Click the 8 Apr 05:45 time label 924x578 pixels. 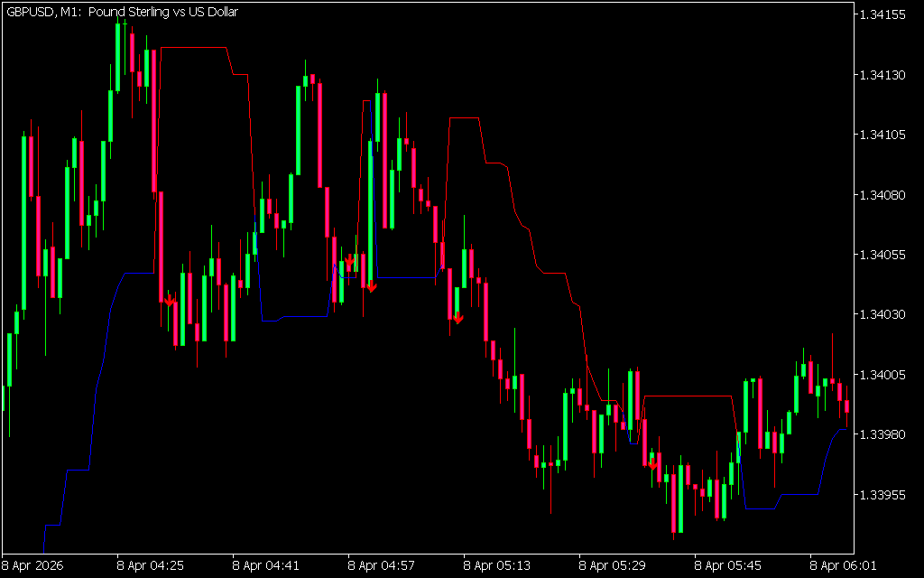(728, 567)
